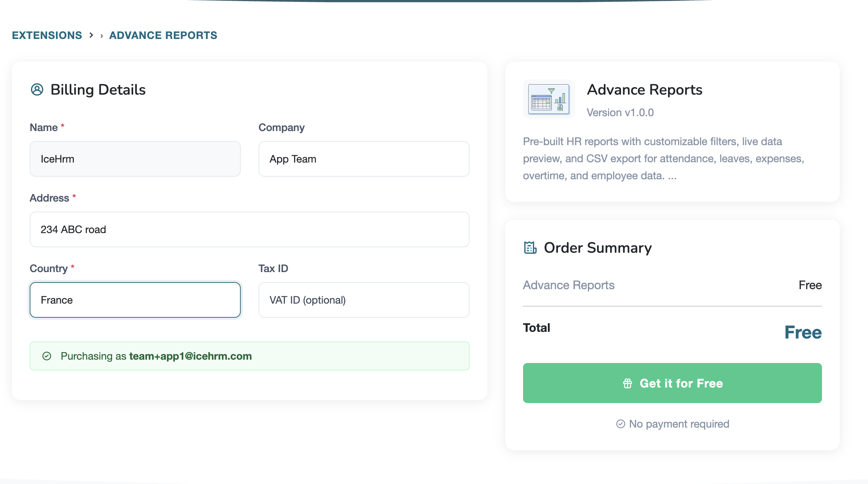Click the purchasing email team+app1@icehrm.com

coord(190,356)
